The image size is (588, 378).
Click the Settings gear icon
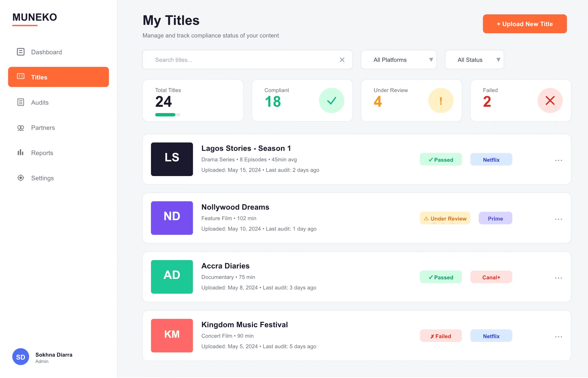click(x=20, y=178)
